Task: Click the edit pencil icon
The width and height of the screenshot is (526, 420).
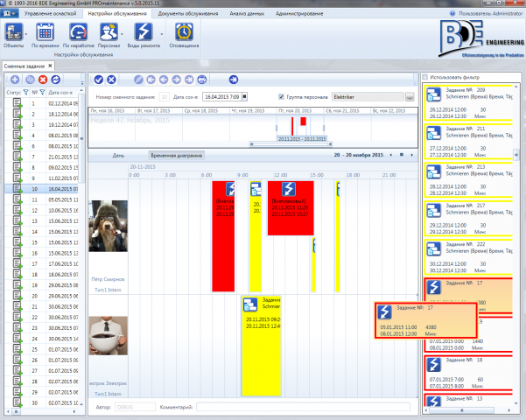Action: pyautogui.click(x=138, y=80)
